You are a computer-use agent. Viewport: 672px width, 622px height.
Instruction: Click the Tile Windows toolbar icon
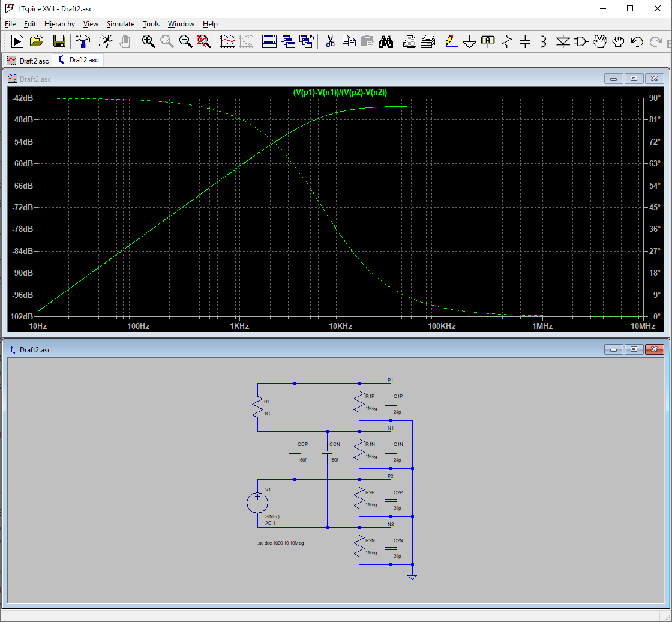[x=269, y=41]
